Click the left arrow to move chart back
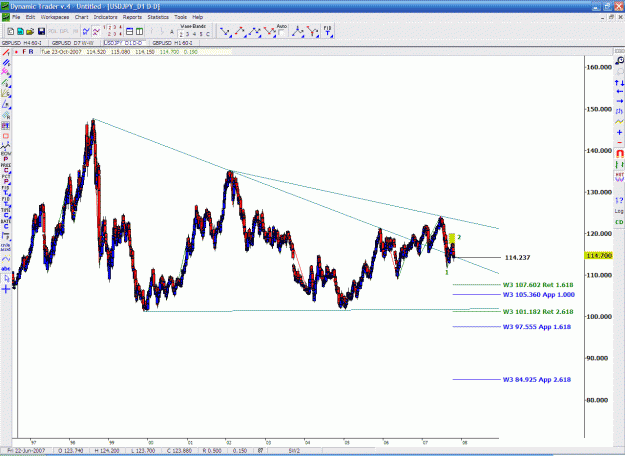This screenshot has width=625, height=456. pyautogui.click(x=619, y=92)
